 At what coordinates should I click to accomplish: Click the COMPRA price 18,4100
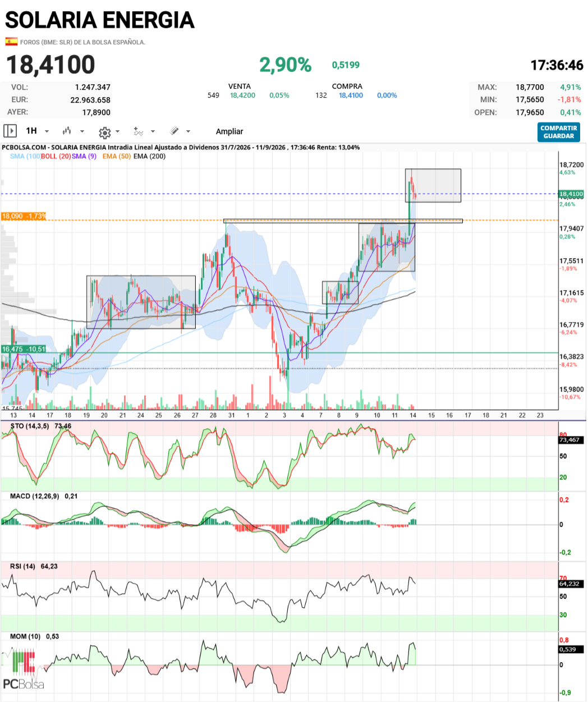click(351, 95)
